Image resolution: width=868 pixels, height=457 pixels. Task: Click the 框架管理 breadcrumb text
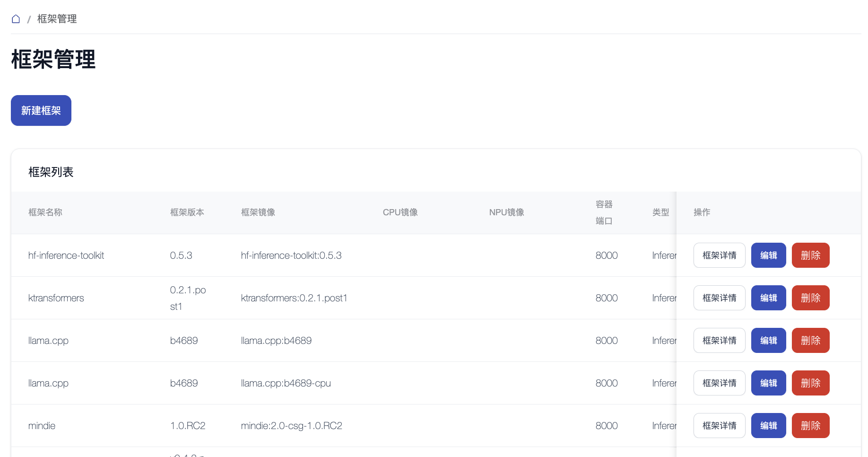[x=57, y=19]
